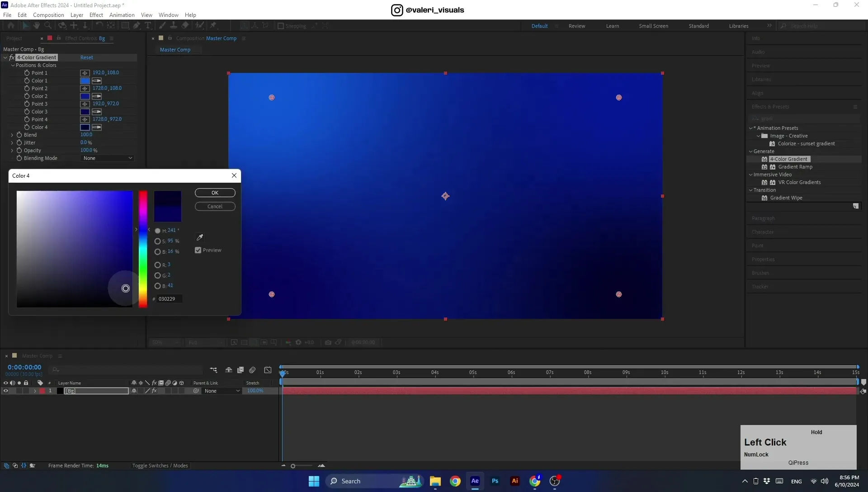Expand the Jitter property
868x492 pixels.
[x=12, y=143]
